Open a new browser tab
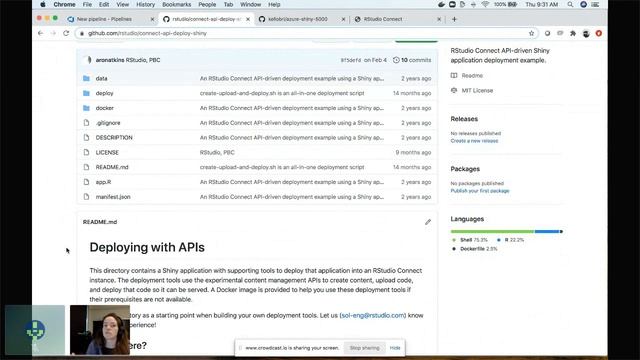640x360 pixels. pos(454,19)
